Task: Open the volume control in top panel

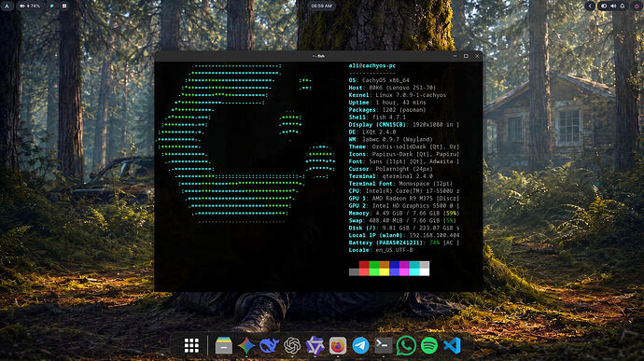Action: click(x=613, y=6)
